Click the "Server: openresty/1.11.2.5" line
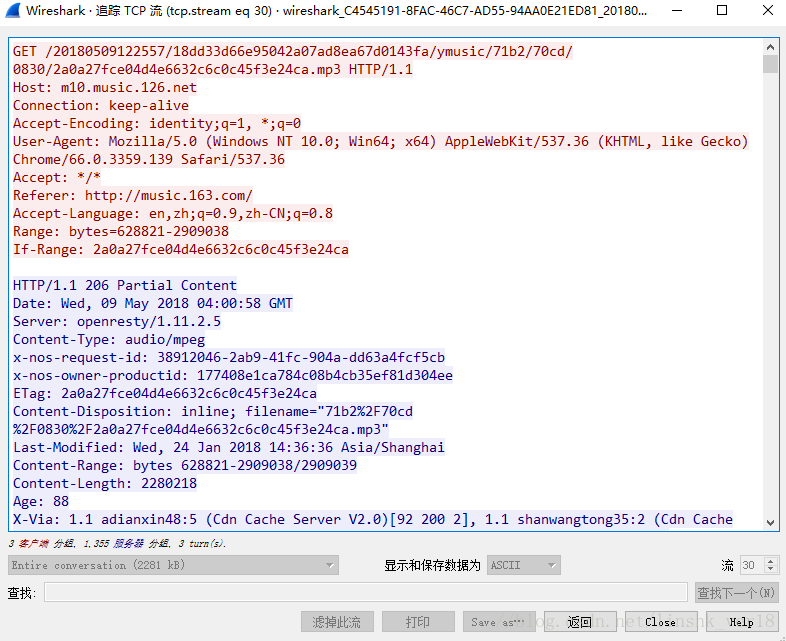Image resolution: width=786 pixels, height=641 pixels. coord(117,321)
